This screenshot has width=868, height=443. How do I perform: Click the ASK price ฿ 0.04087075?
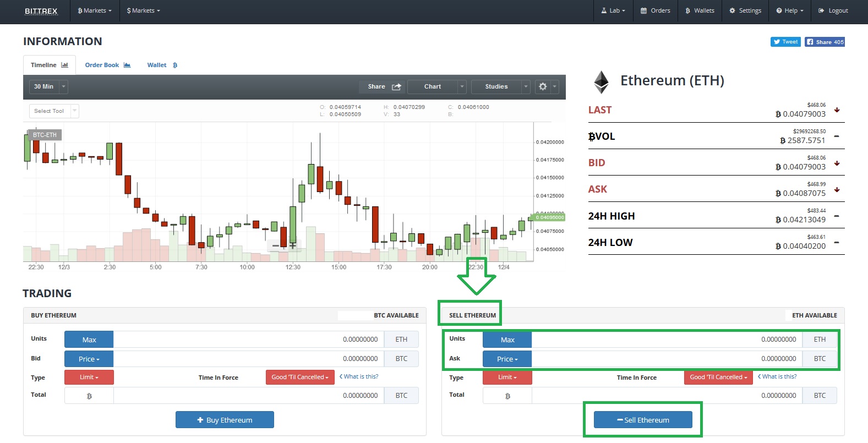point(800,194)
